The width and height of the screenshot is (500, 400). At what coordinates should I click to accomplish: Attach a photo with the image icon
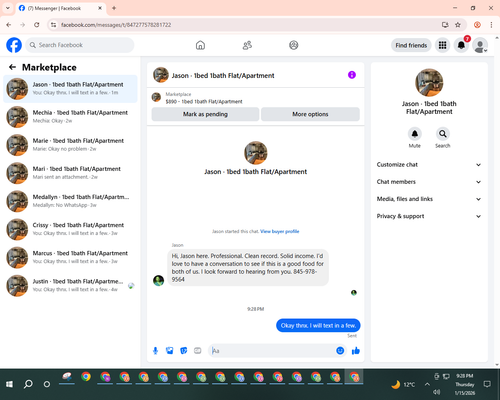click(170, 351)
